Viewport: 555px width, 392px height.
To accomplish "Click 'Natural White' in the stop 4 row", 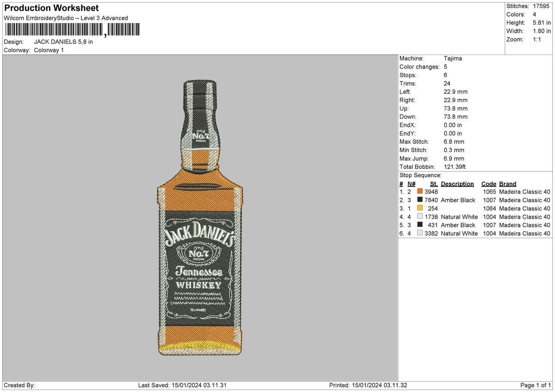I will 459,216.
